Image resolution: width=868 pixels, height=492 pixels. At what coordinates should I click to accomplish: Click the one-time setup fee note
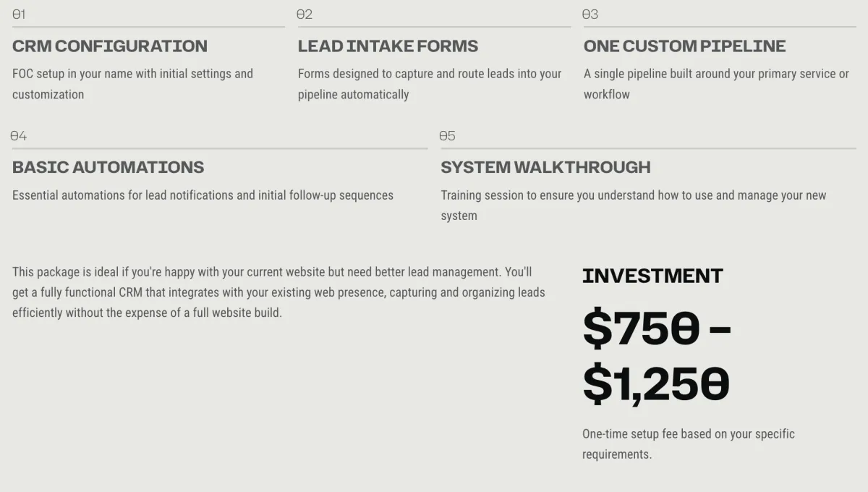point(688,444)
